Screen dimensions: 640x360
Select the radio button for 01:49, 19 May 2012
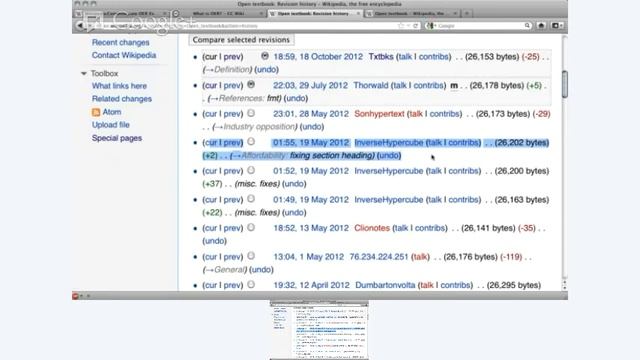tap(251, 199)
